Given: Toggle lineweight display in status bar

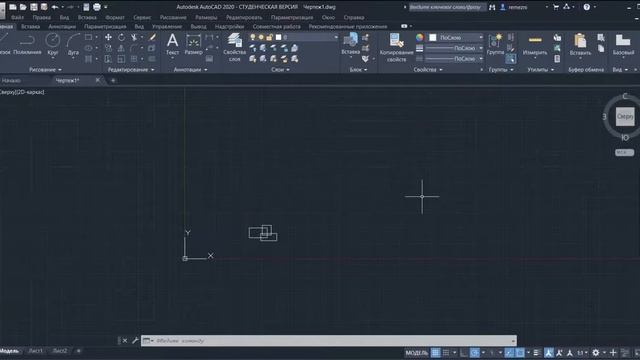Looking at the screenshot, I should (x=536, y=353).
